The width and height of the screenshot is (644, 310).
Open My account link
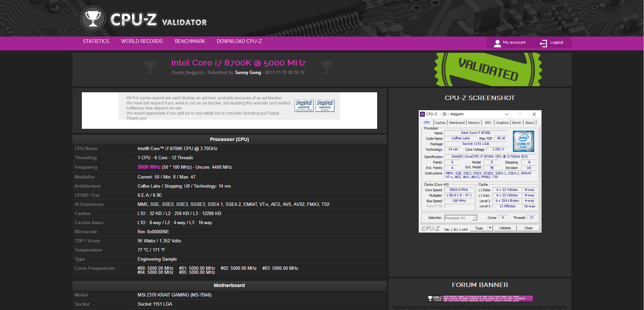click(514, 43)
